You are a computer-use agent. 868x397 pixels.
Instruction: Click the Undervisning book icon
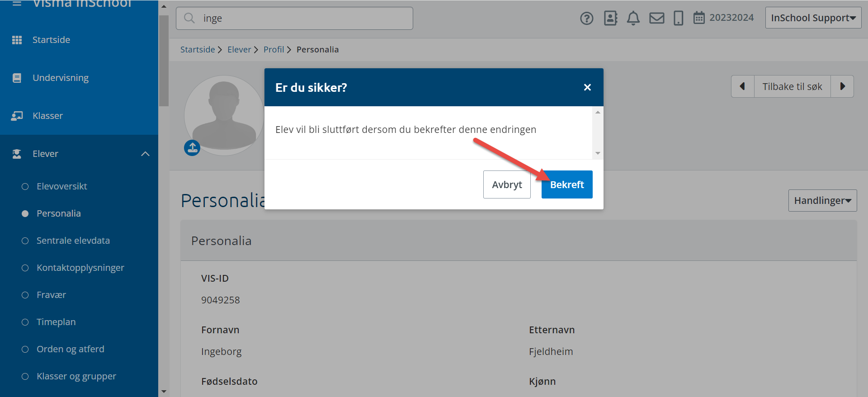17,78
